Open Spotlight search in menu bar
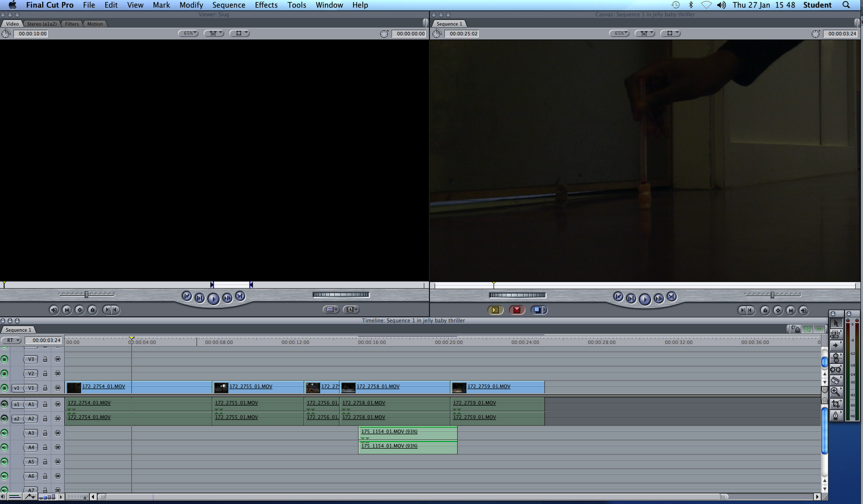Image resolution: width=863 pixels, height=504 pixels. tap(846, 5)
